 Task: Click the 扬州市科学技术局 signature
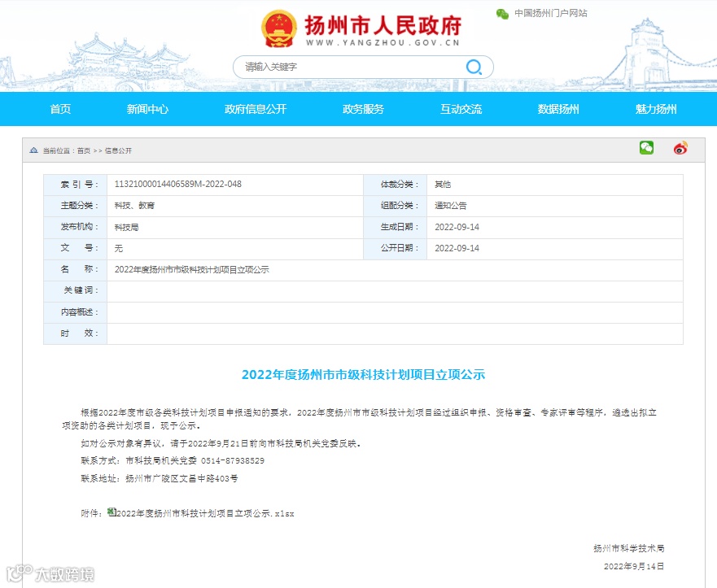tap(629, 548)
